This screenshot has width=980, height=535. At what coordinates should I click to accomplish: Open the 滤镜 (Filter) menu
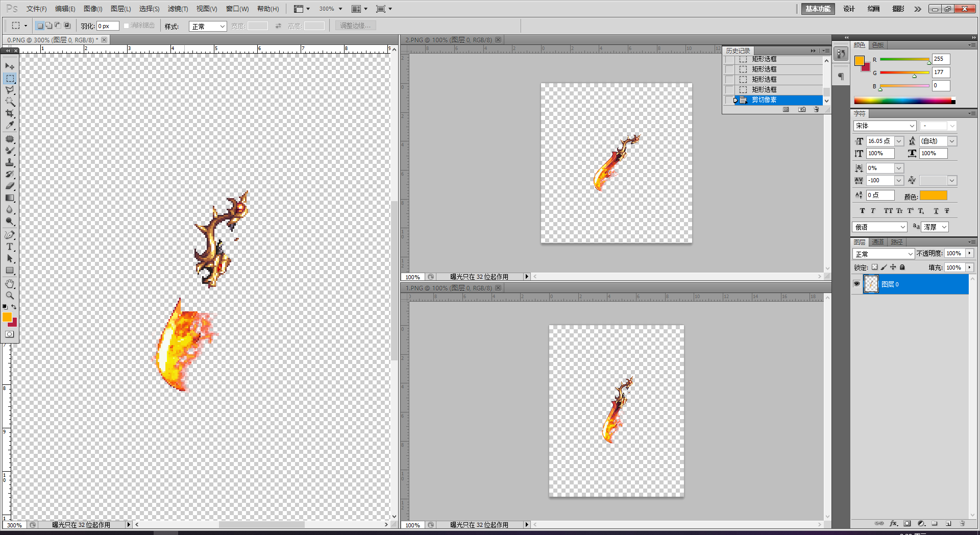tap(178, 9)
